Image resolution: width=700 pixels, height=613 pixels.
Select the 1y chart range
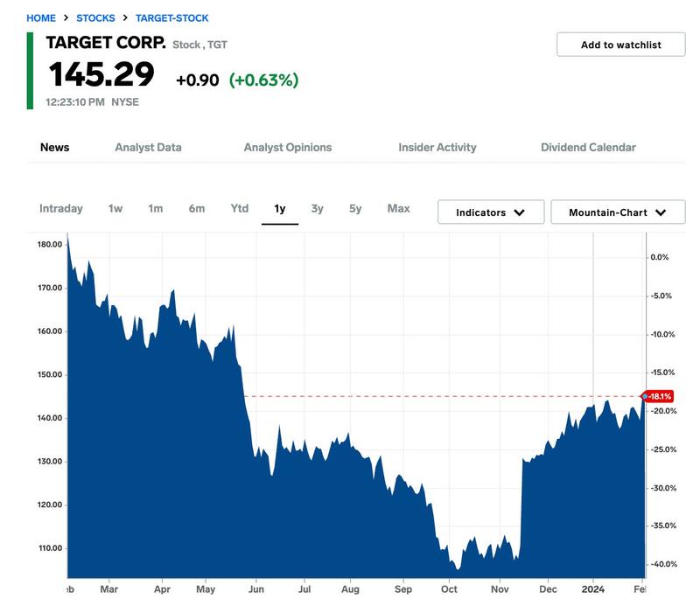pos(280,209)
